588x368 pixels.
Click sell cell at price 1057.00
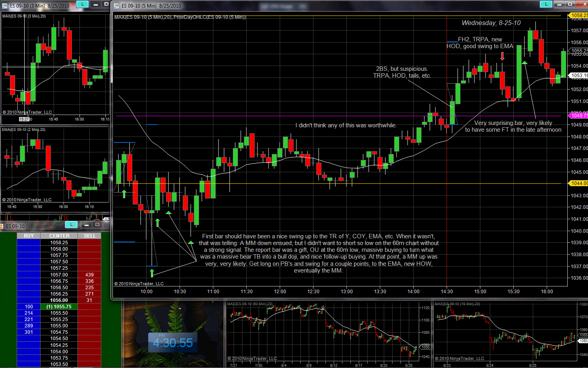click(89, 275)
